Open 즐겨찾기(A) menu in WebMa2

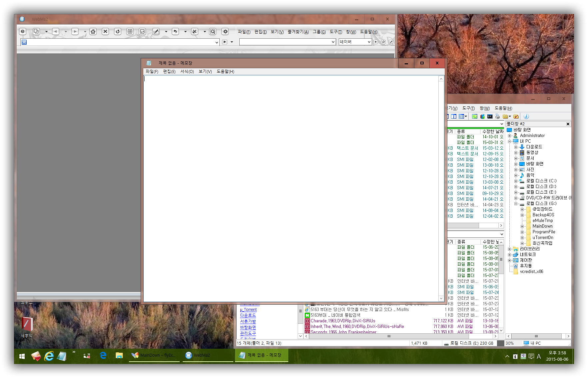pos(298,32)
